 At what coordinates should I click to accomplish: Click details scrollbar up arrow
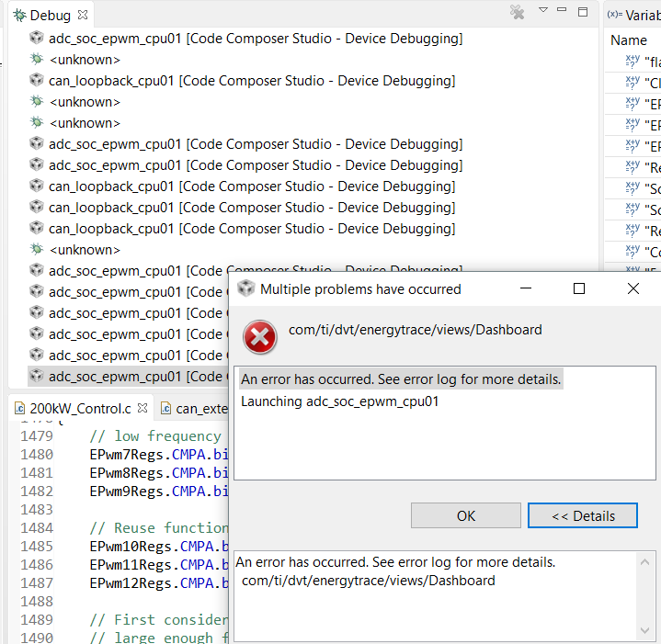(x=644, y=562)
